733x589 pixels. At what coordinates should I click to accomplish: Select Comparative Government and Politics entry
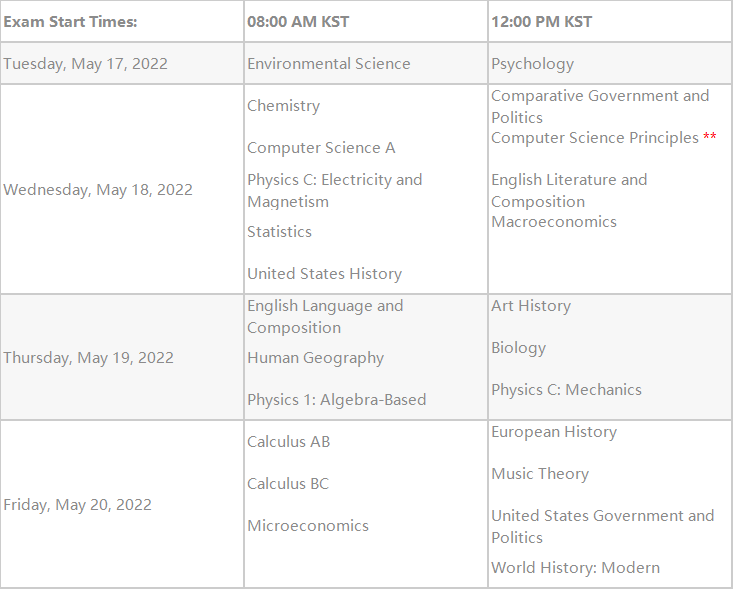pyautogui.click(x=600, y=106)
